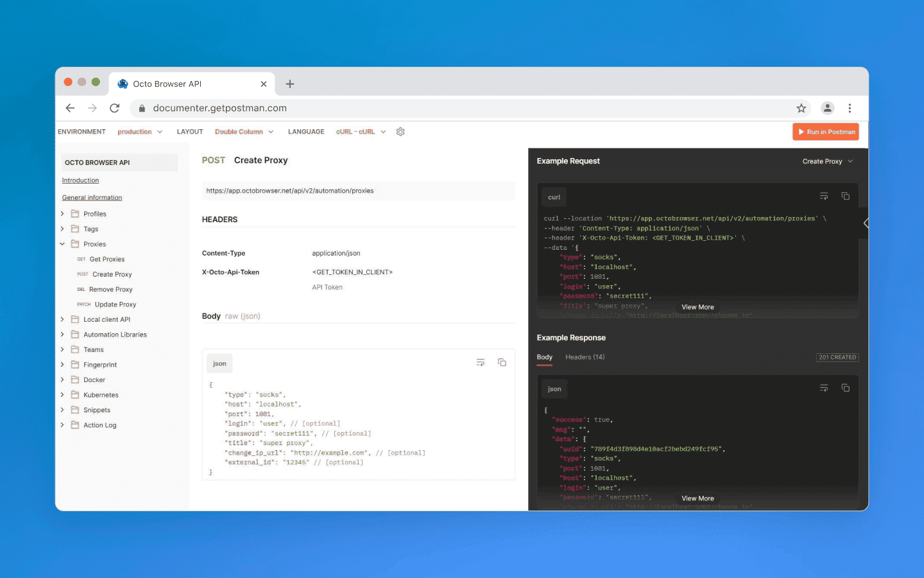The image size is (924, 578).
Task: Click View More in Example Response
Action: (x=697, y=498)
